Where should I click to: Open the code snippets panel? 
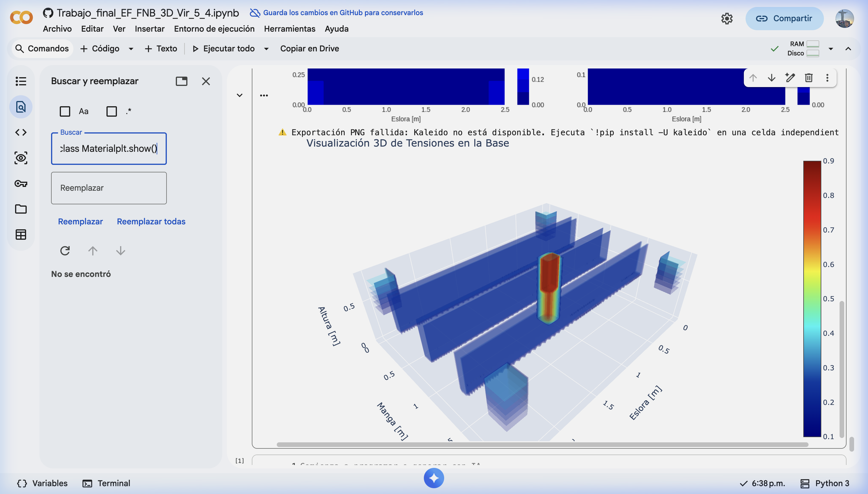coord(21,132)
